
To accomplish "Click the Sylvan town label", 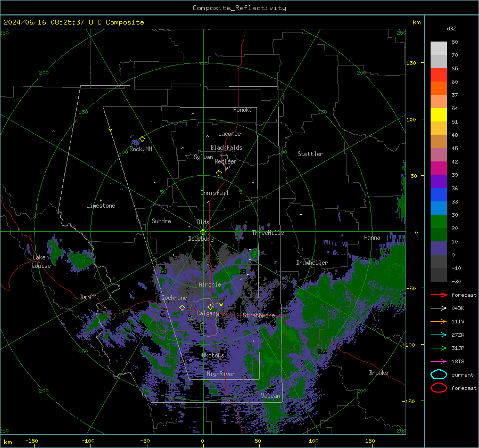I will (203, 157).
